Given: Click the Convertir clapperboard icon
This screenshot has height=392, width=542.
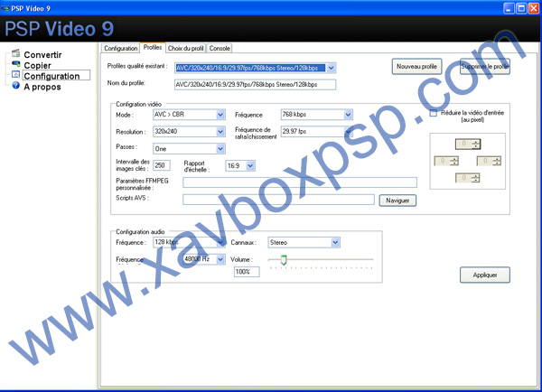Looking at the screenshot, I should [x=16, y=53].
